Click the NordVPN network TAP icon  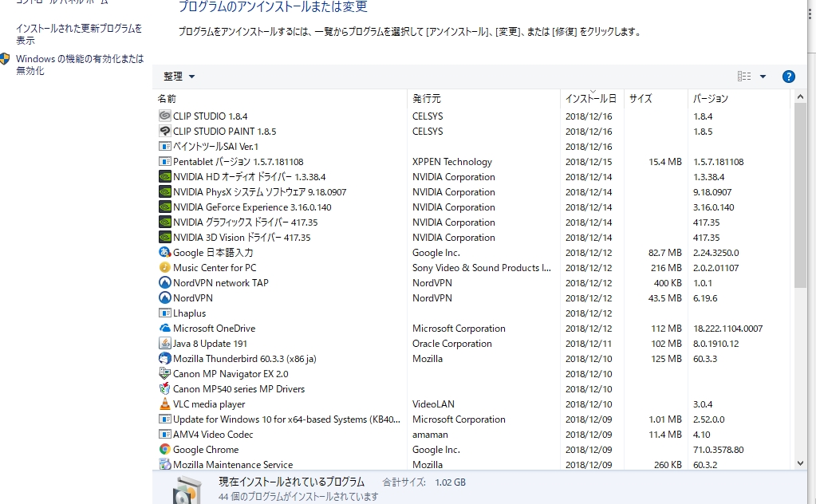pos(164,282)
